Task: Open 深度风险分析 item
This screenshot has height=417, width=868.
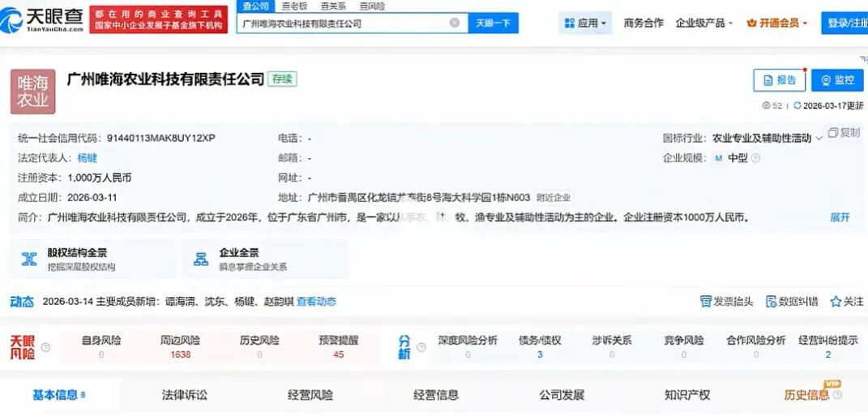Action: 468,347
